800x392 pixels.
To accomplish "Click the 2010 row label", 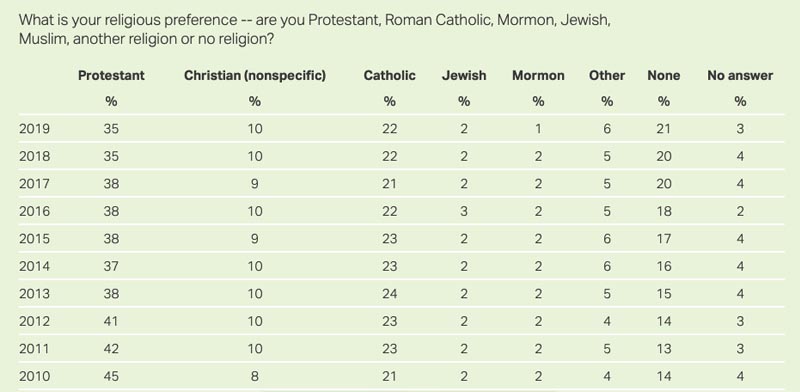I will click(34, 377).
